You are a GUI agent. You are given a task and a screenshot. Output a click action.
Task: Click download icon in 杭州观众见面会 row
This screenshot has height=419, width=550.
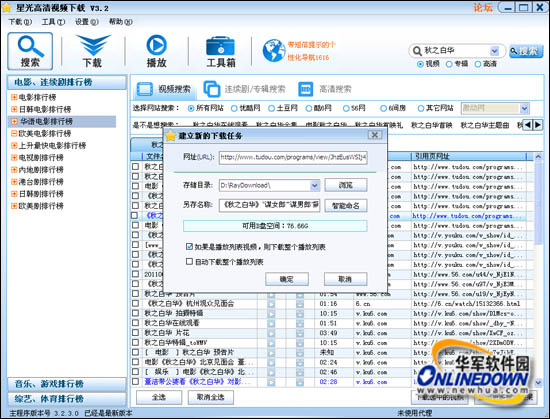[300, 304]
